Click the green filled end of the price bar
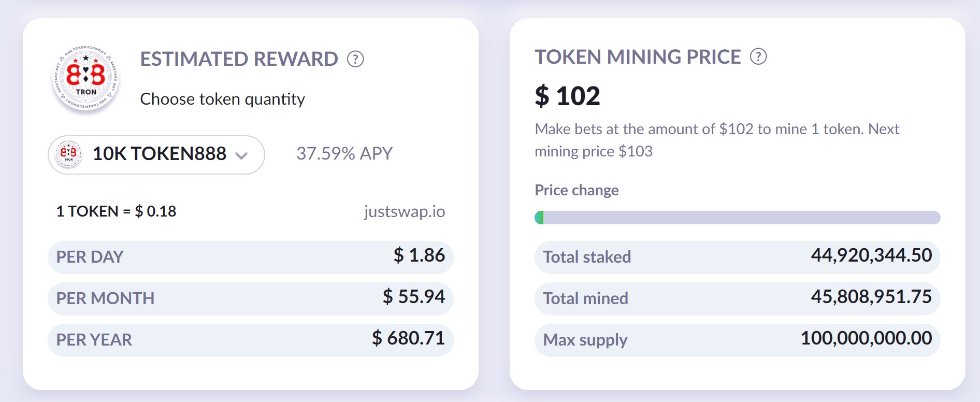The width and height of the screenshot is (980, 402). (x=539, y=218)
